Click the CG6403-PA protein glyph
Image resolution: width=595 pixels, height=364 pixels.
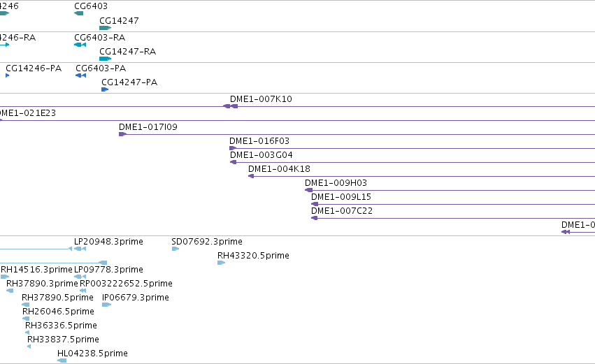pos(81,75)
